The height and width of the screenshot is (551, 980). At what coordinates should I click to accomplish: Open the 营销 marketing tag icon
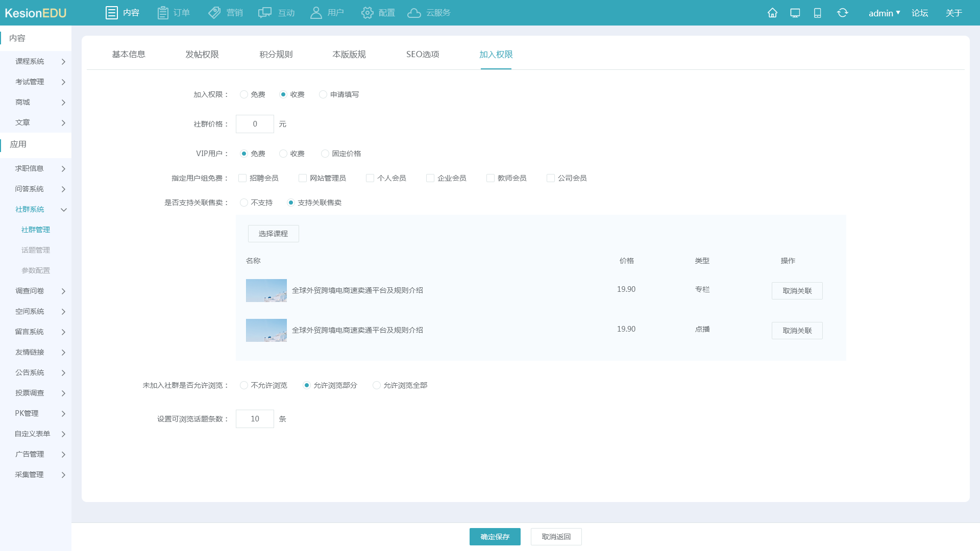point(215,13)
